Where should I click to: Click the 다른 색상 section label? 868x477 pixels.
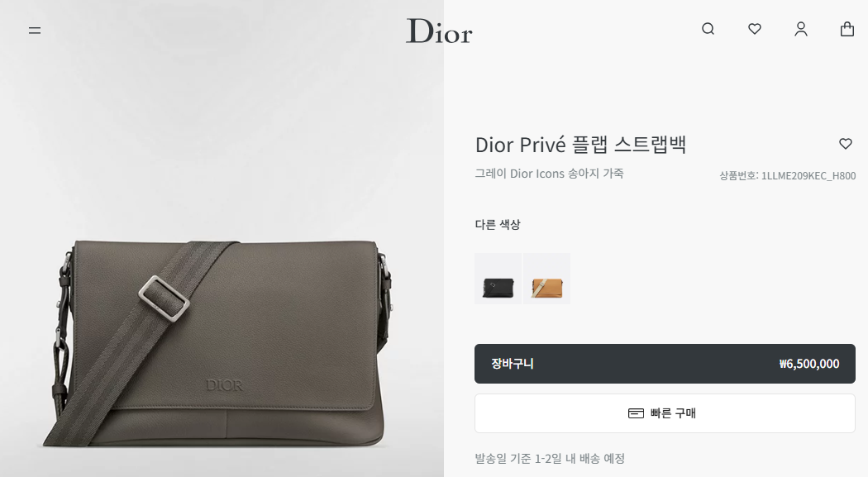point(498,225)
